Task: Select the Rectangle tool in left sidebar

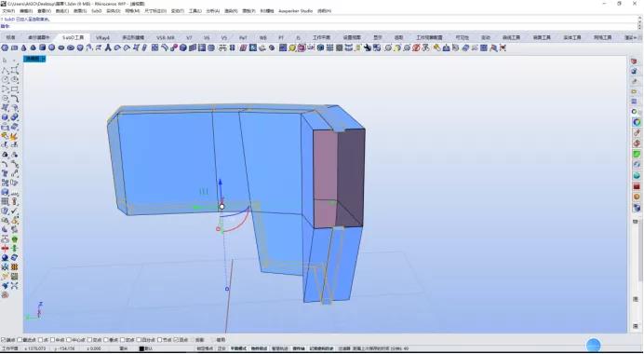Action: [x=14, y=89]
